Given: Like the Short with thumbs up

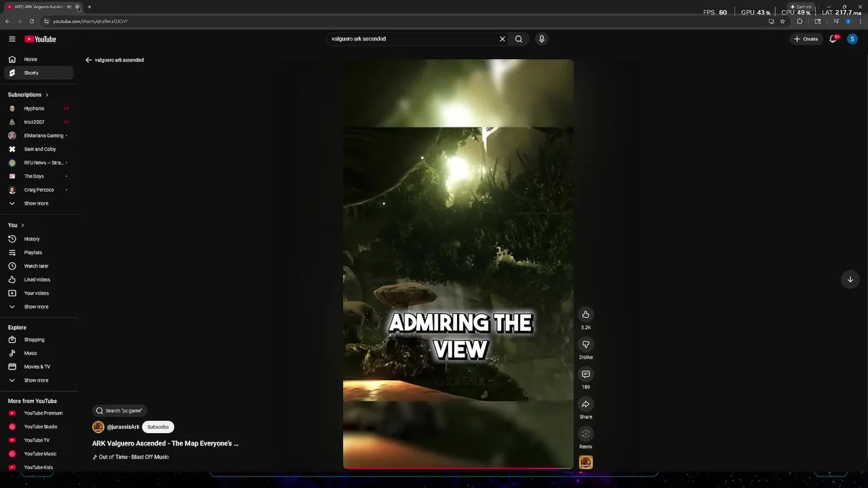Looking at the screenshot, I should 586,314.
